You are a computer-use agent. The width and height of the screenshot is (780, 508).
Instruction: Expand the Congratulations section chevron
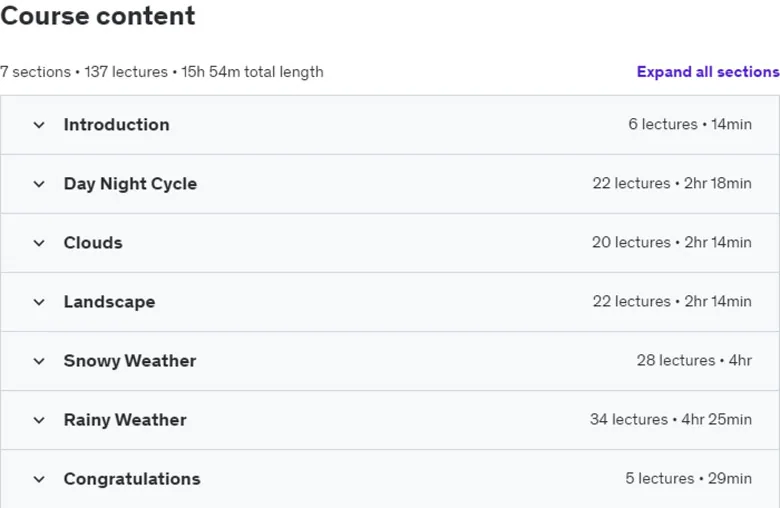point(39,479)
